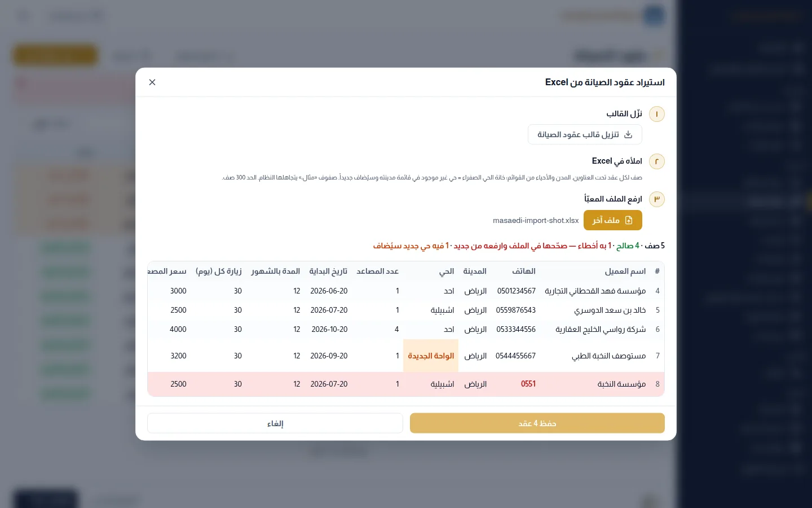Download the maintenance contracts template
Viewport: 812px width, 508px height.
(585, 135)
